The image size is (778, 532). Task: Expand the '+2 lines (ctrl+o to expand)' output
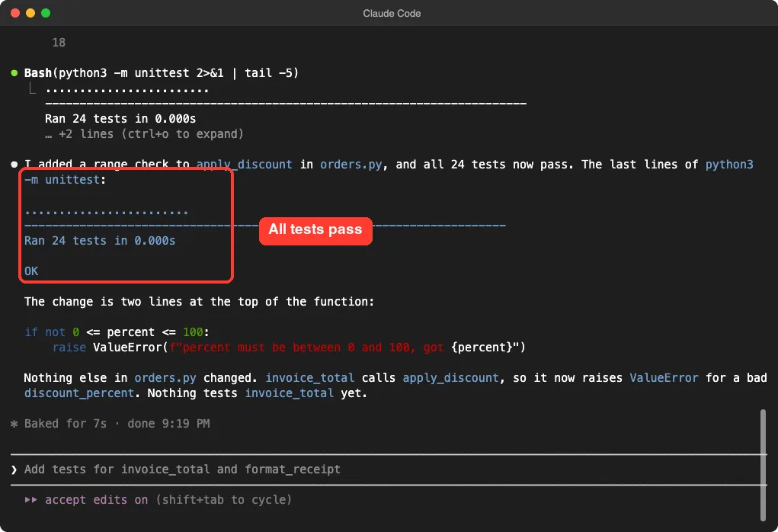[144, 134]
